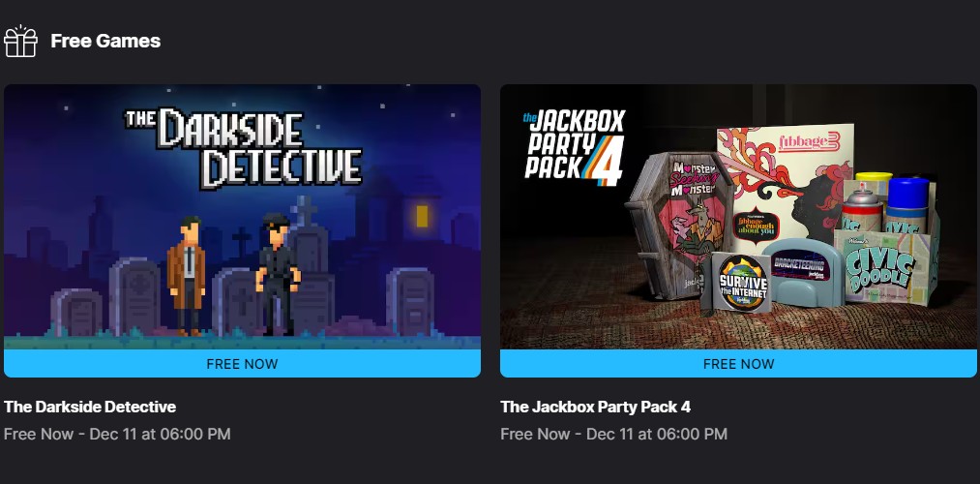Claim Darkside Detective via FREE NOW banner

coord(243,363)
